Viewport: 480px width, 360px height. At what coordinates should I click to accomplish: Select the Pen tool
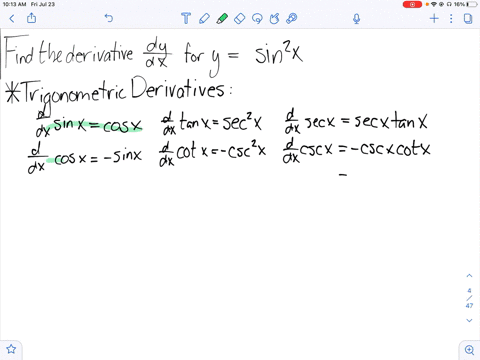point(204,18)
